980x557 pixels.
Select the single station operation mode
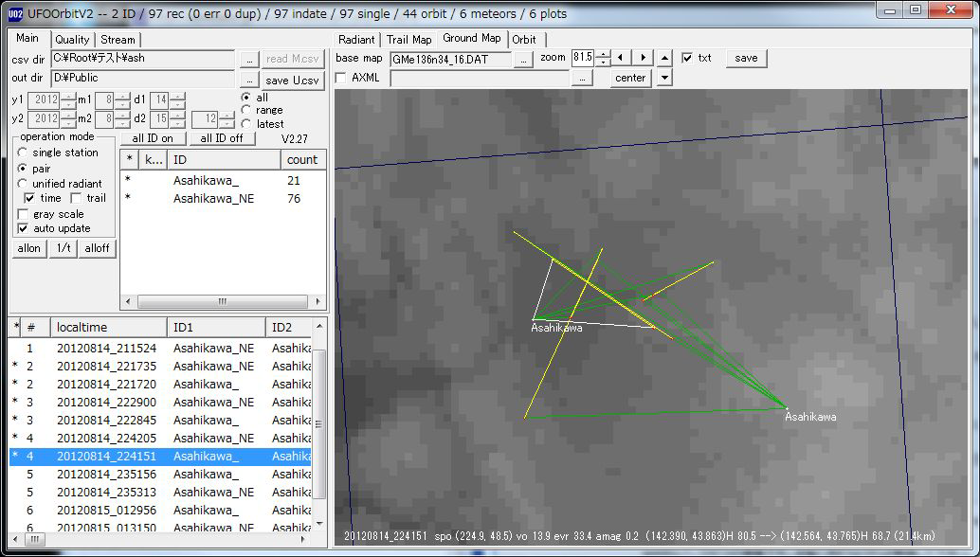[x=23, y=153]
